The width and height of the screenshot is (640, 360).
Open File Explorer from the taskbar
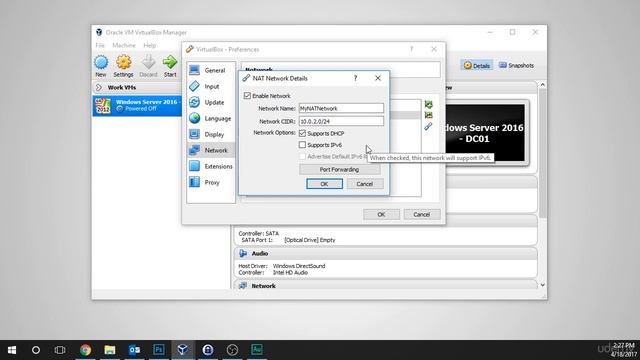click(109, 350)
